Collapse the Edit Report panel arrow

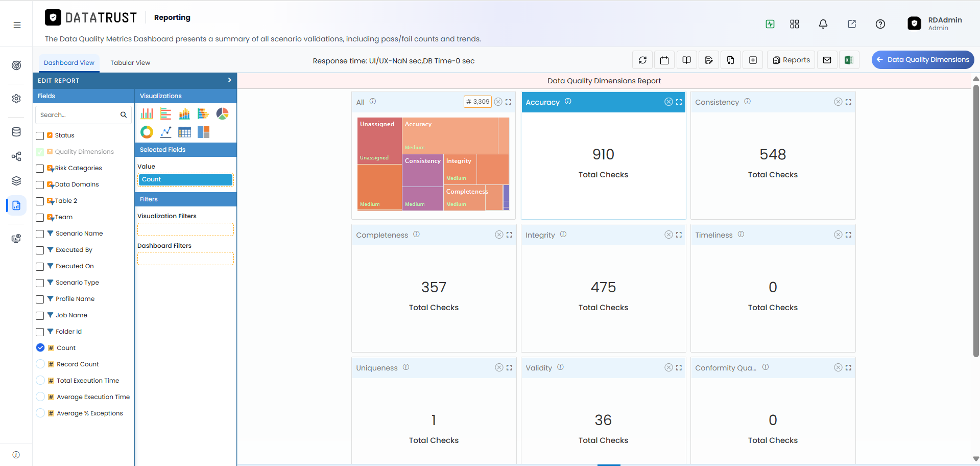click(229, 80)
